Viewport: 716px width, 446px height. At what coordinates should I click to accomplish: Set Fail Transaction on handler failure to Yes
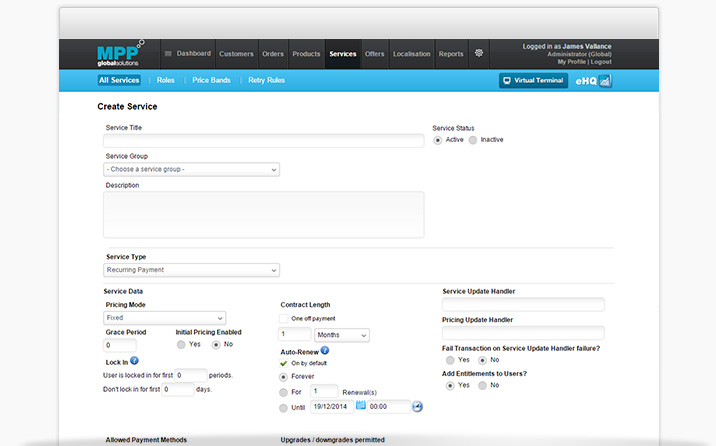coord(450,361)
